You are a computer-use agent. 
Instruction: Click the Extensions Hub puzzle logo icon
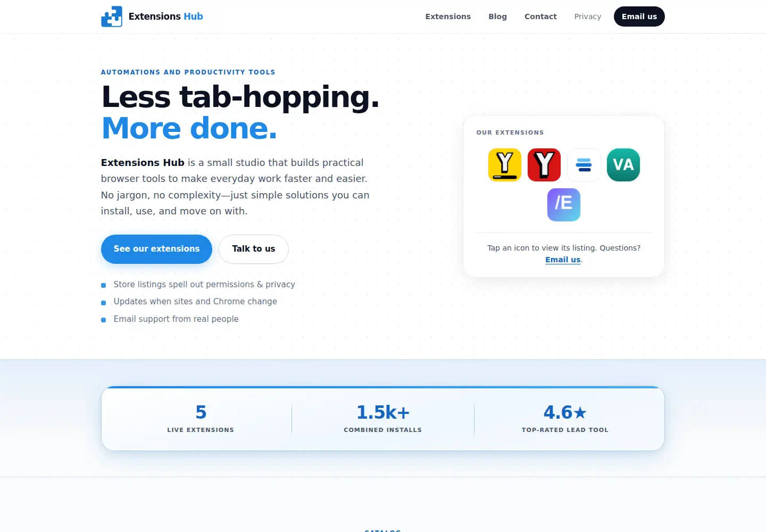coord(112,16)
